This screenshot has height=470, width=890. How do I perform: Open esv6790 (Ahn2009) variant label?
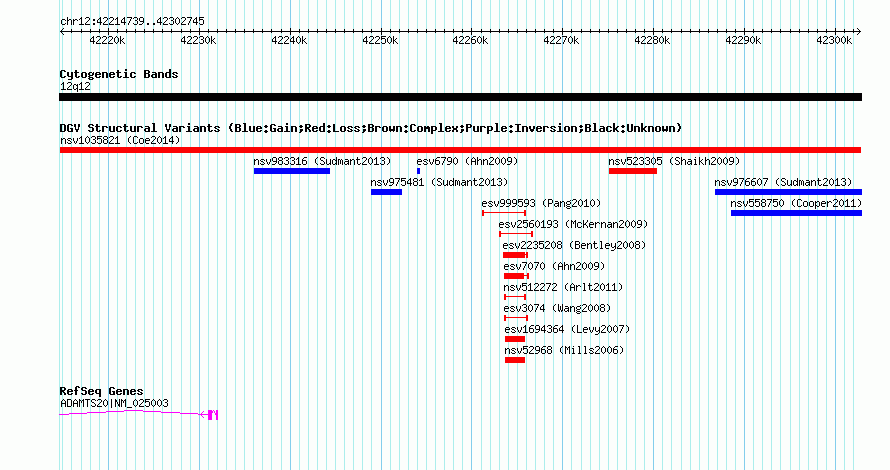(x=467, y=161)
